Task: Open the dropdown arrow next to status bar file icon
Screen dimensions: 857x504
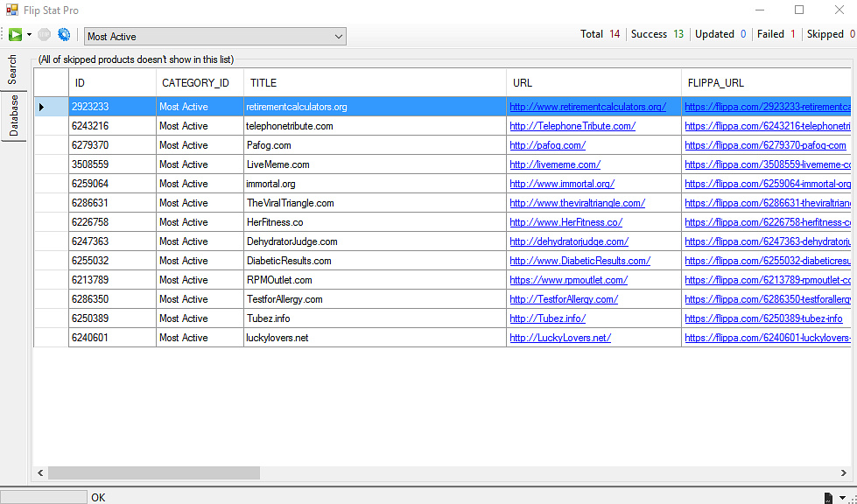Action: tap(842, 498)
